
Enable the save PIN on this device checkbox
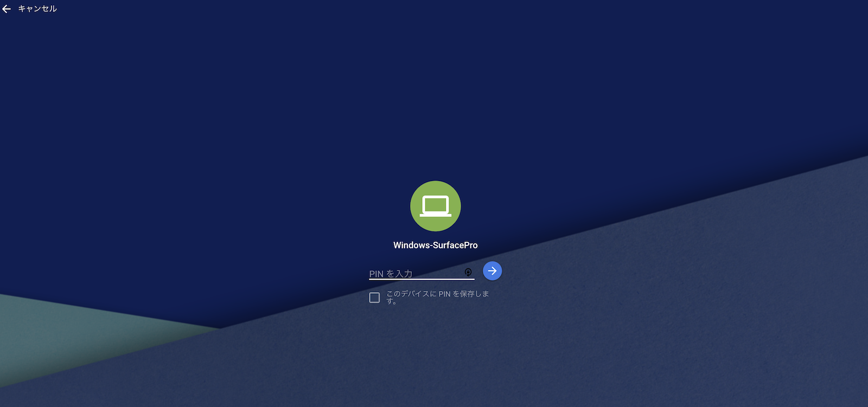point(374,298)
